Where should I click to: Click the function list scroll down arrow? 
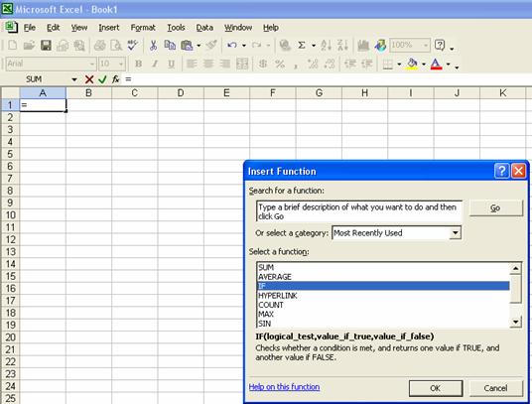tap(515, 322)
